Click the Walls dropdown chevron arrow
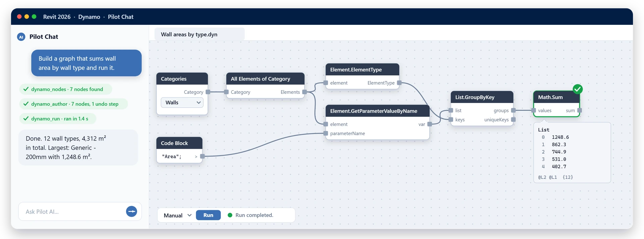The width and height of the screenshot is (644, 239). pos(199,103)
